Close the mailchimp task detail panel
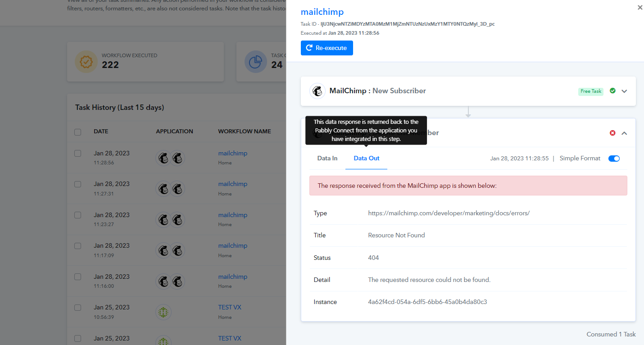 (640, 8)
